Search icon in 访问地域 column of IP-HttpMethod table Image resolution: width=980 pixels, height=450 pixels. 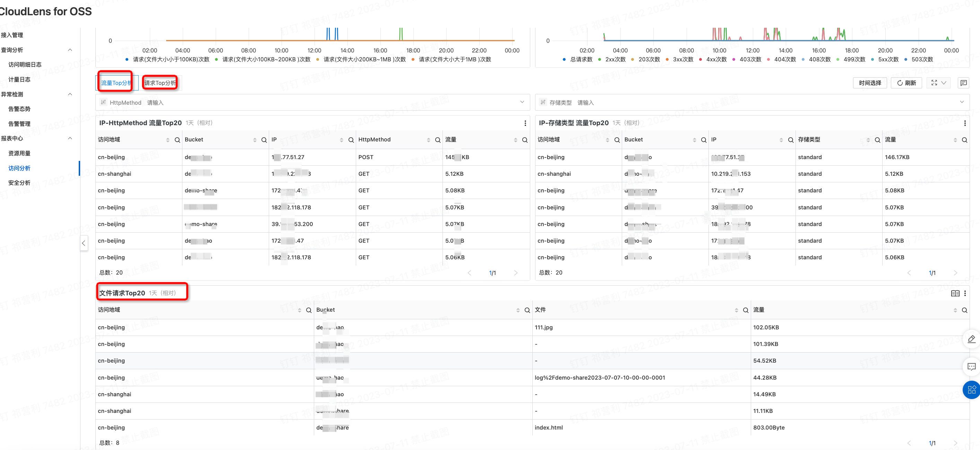[177, 140]
